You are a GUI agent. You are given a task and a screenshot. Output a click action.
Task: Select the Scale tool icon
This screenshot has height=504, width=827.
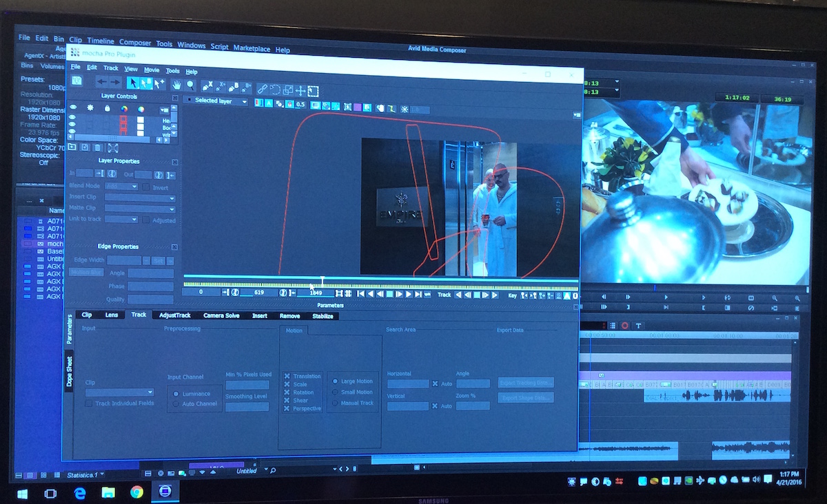(x=287, y=90)
